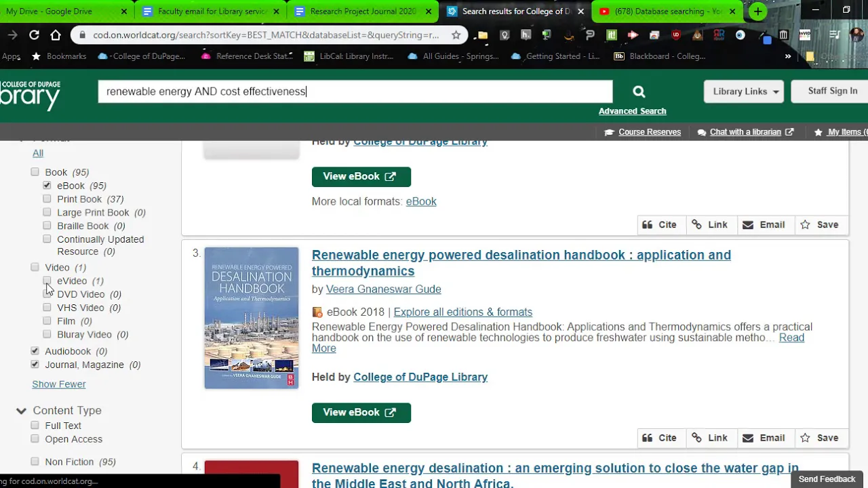Image resolution: width=868 pixels, height=488 pixels.
Task: Open the Library Links dropdown
Action: pos(744,91)
